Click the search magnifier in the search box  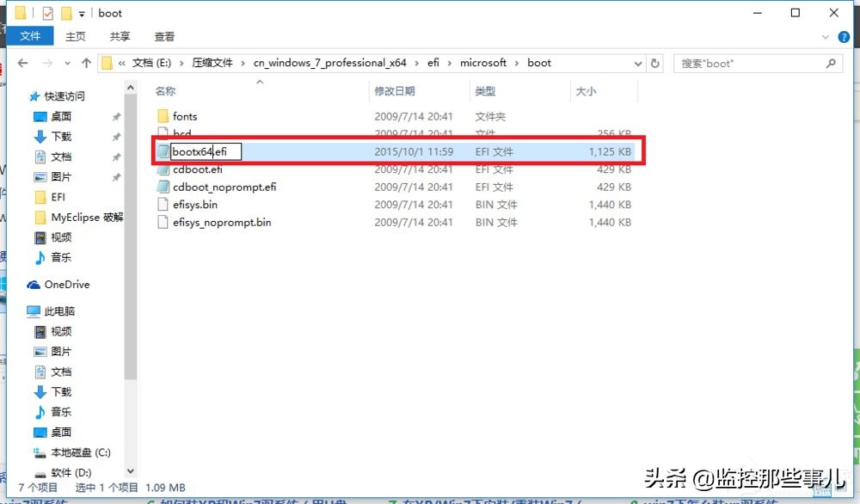[831, 63]
